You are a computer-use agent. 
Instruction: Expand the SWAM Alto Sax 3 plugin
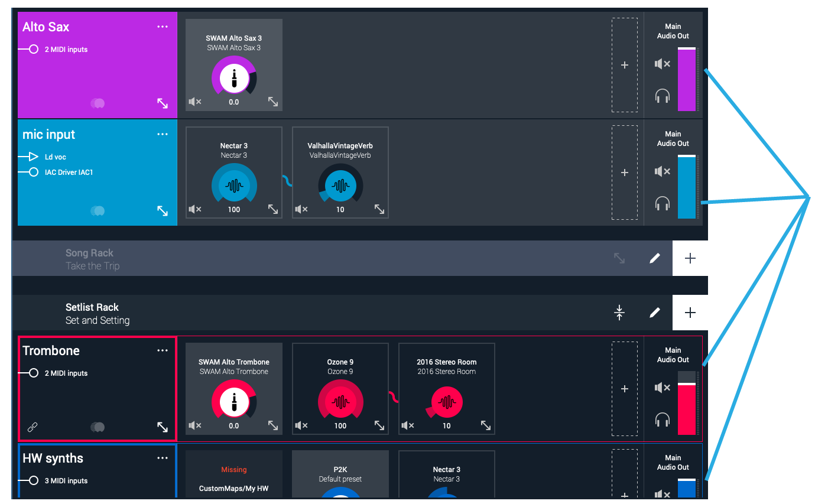pyautogui.click(x=273, y=102)
